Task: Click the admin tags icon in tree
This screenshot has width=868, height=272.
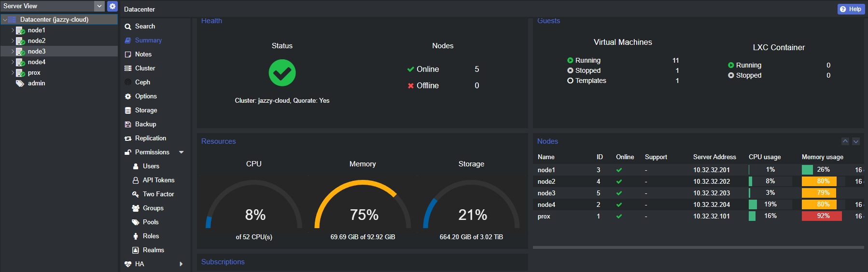Action: [20, 83]
